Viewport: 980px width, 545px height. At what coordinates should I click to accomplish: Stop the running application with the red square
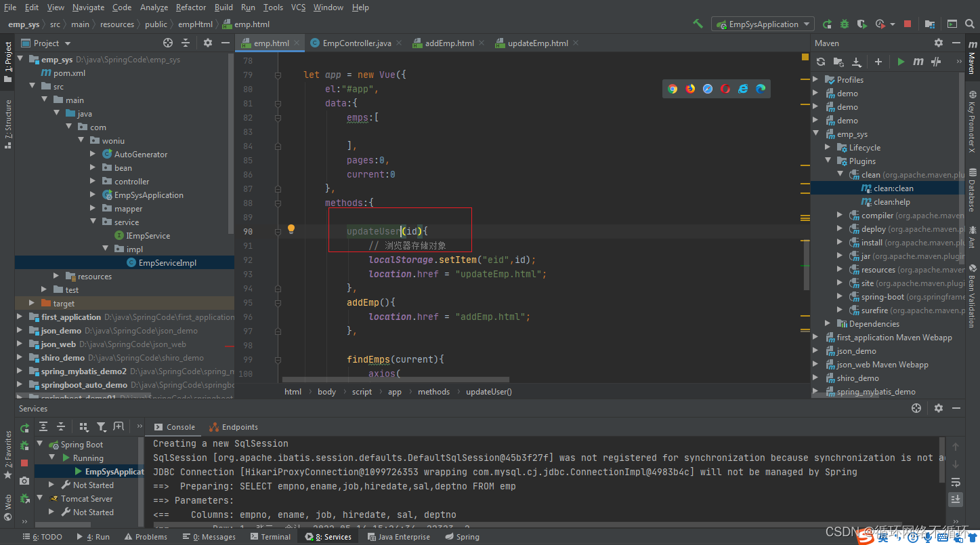tap(908, 23)
